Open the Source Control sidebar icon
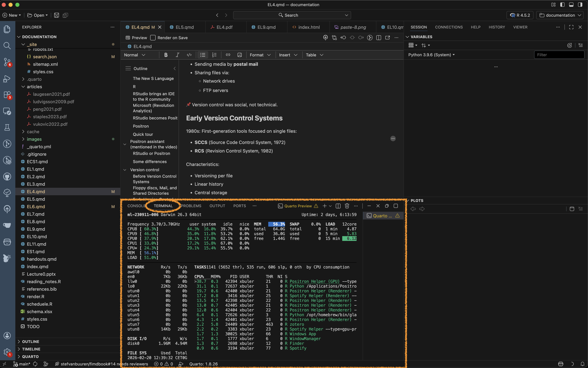The width and height of the screenshot is (588, 368). pos(7,62)
